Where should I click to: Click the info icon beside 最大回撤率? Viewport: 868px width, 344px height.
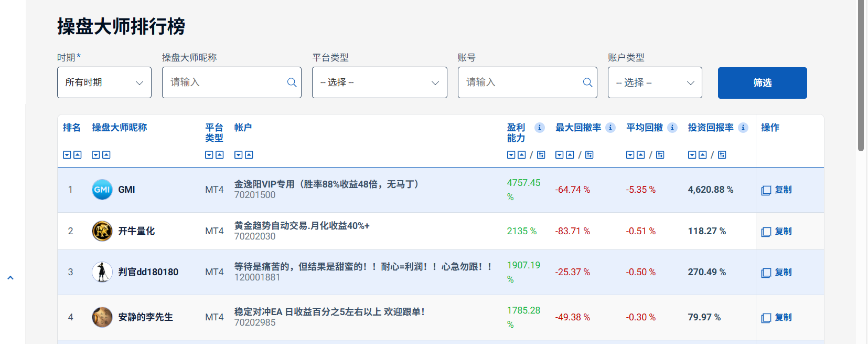click(x=610, y=128)
